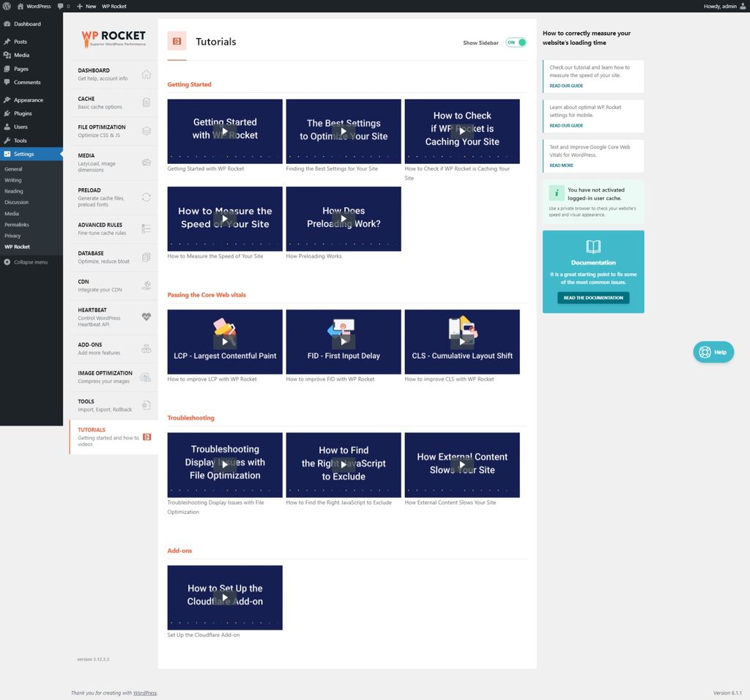Play How Does Preloading Work video
The height and width of the screenshot is (700, 750).
pos(344,218)
